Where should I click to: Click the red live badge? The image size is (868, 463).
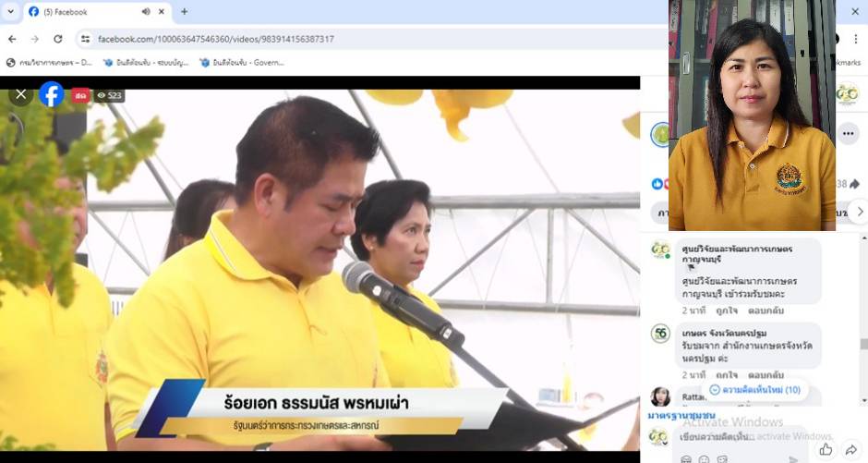pos(81,95)
